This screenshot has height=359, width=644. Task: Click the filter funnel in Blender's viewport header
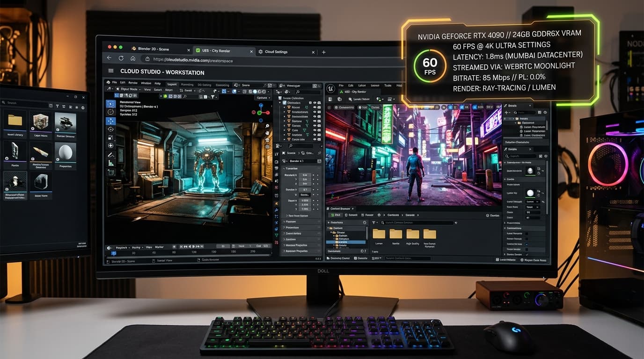[212, 97]
